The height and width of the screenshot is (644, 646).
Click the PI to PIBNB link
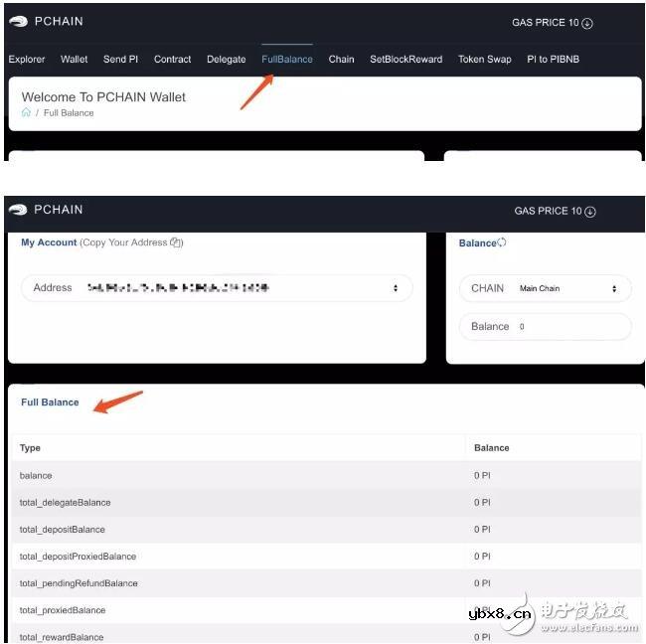click(x=553, y=60)
